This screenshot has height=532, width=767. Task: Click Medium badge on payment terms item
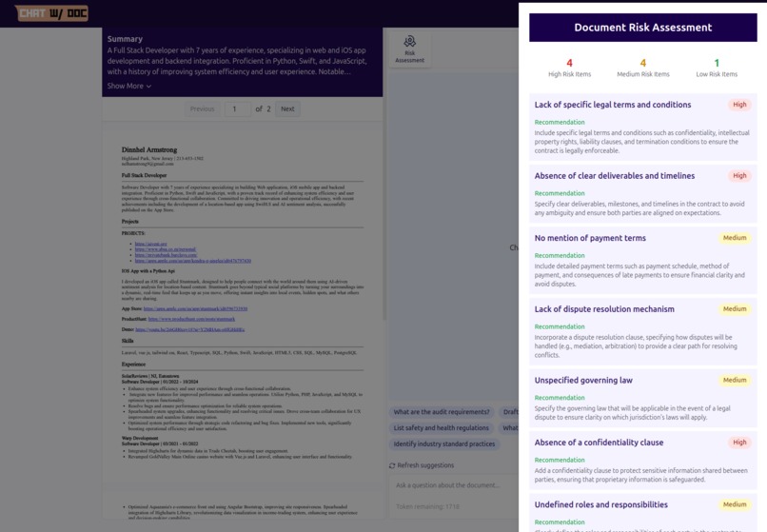(x=735, y=238)
